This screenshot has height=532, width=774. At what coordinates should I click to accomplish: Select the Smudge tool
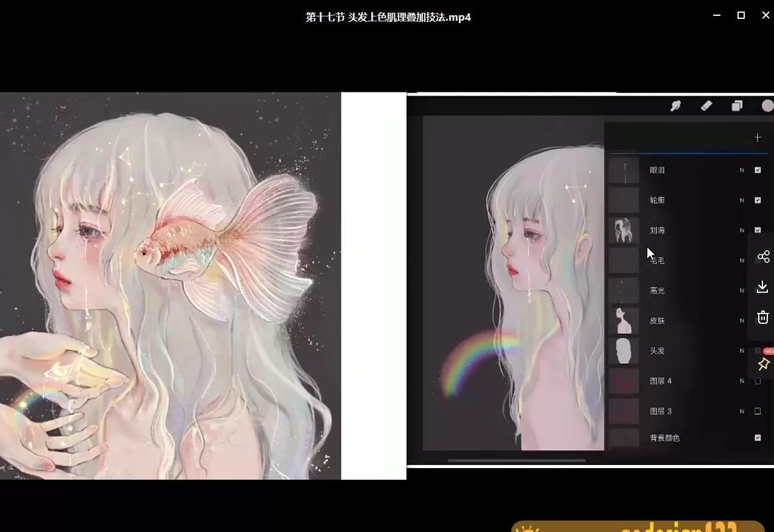coord(677,105)
